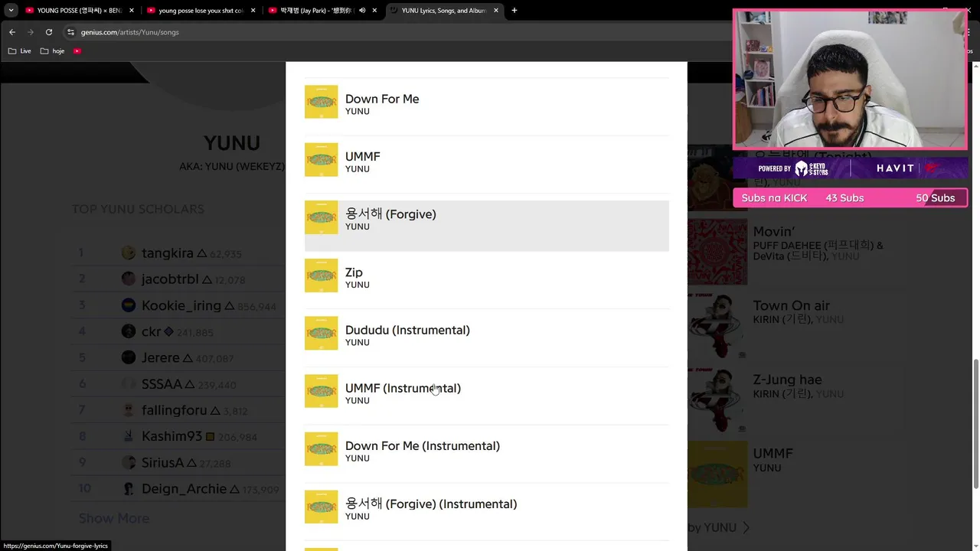Click the Subs na KICK progress bar
The height and width of the screenshot is (551, 980).
pyautogui.click(x=850, y=198)
